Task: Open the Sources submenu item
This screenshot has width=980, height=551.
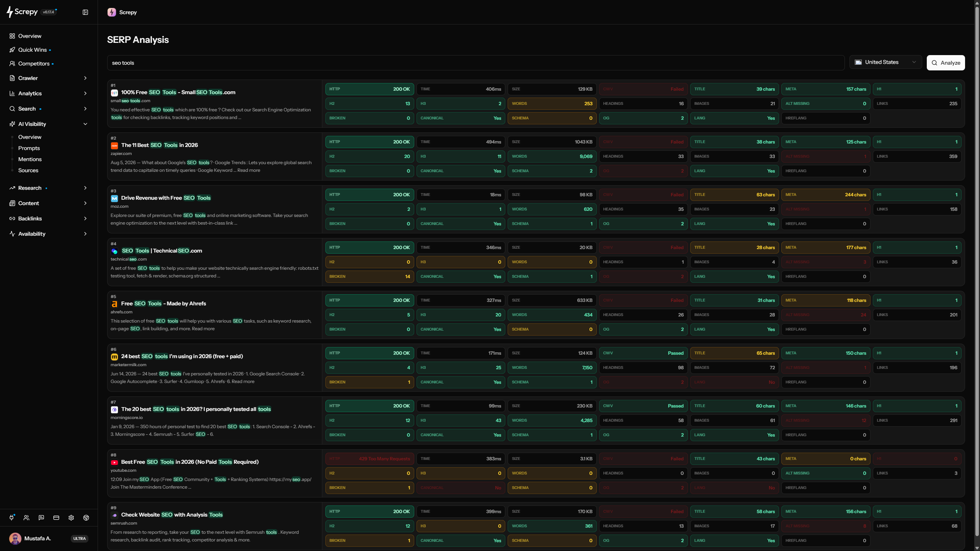Action: (x=28, y=170)
